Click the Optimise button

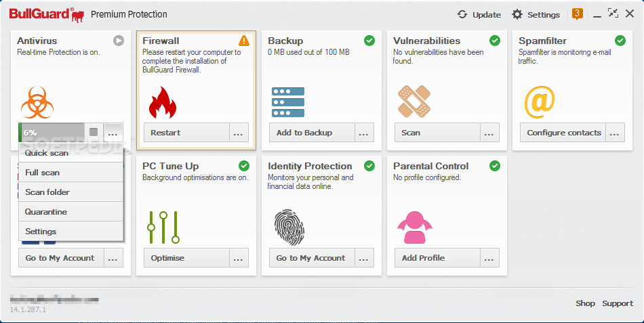coord(186,258)
